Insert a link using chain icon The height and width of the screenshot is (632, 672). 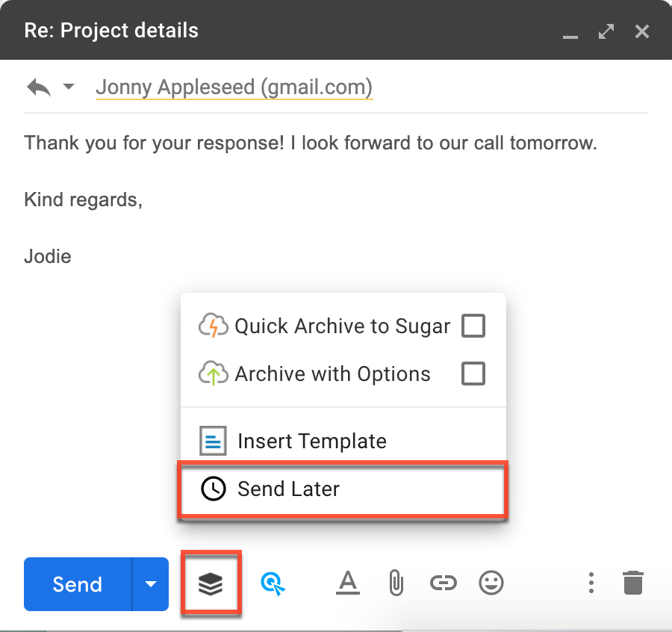pyautogui.click(x=444, y=583)
